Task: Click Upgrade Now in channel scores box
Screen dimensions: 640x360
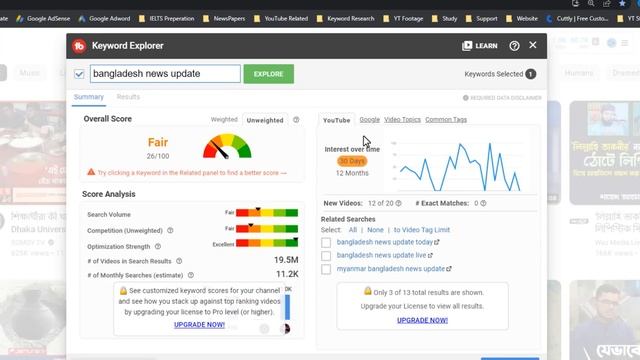Action: pyautogui.click(x=199, y=324)
